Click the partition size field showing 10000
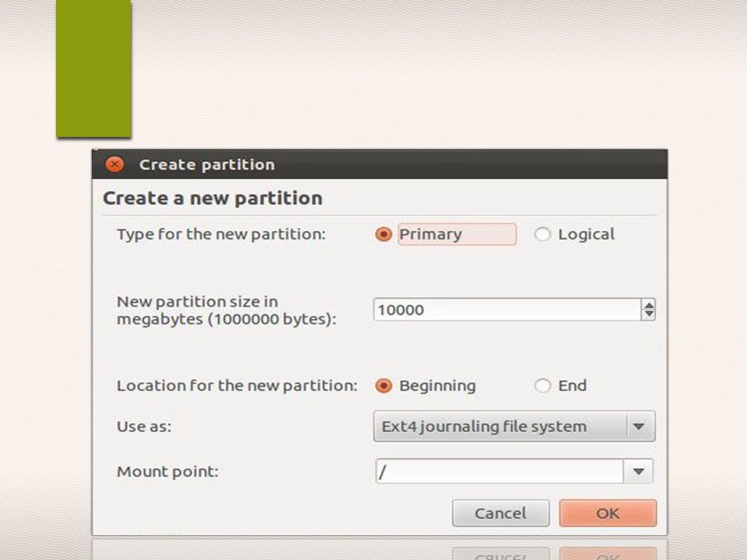This screenshot has width=747, height=560. point(507,310)
